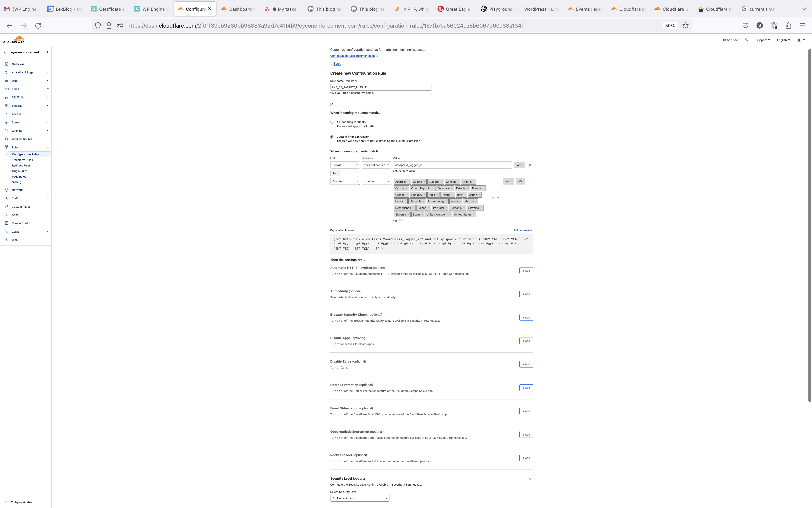
Task: Open Configuration rules documentation link
Action: pos(354,56)
